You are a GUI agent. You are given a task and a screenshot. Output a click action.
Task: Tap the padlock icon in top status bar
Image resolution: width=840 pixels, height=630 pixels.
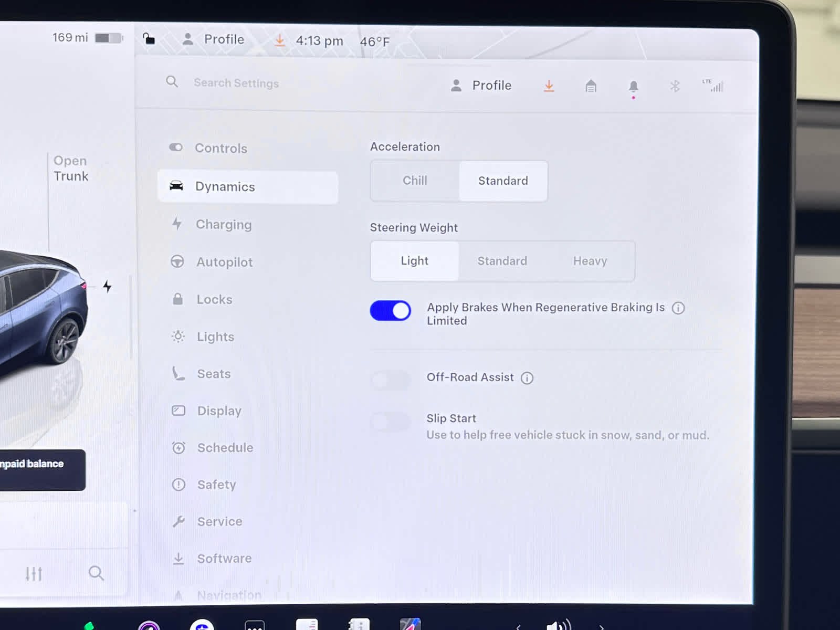[149, 39]
